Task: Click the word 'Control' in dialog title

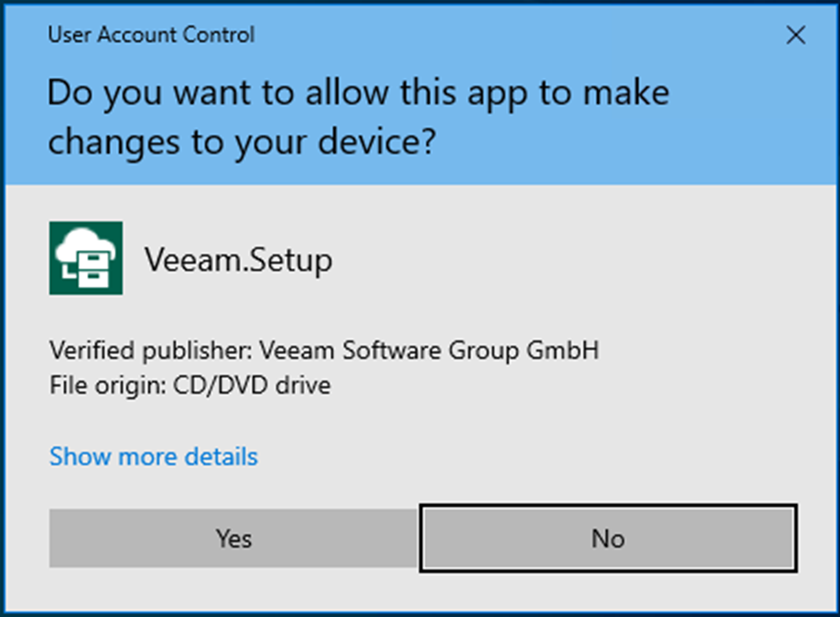Action: (218, 35)
